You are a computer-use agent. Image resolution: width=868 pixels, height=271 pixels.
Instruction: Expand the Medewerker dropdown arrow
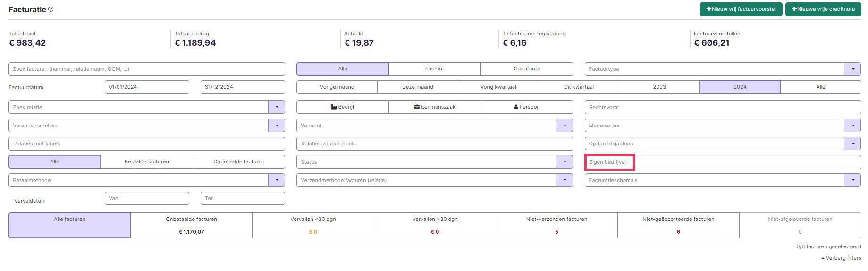point(853,126)
